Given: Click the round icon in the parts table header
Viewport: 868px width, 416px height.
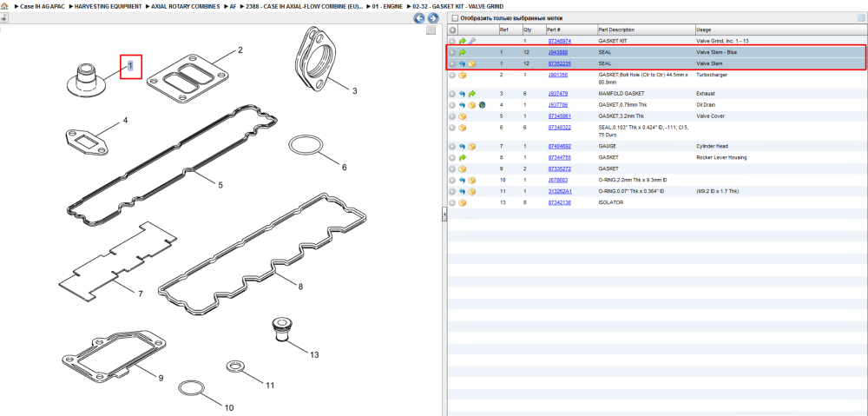Looking at the screenshot, I should pos(452,30).
